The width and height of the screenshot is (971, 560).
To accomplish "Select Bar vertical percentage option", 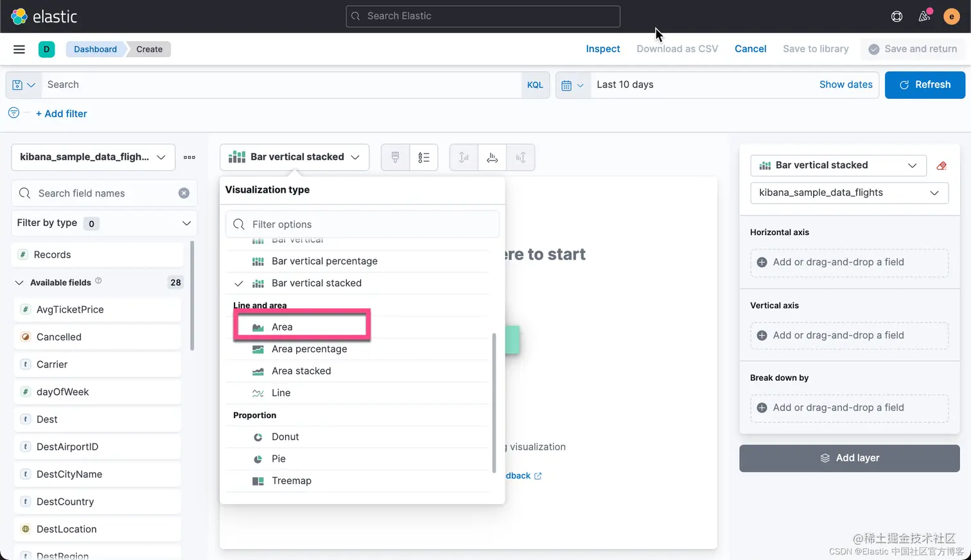I will coord(357,261).
